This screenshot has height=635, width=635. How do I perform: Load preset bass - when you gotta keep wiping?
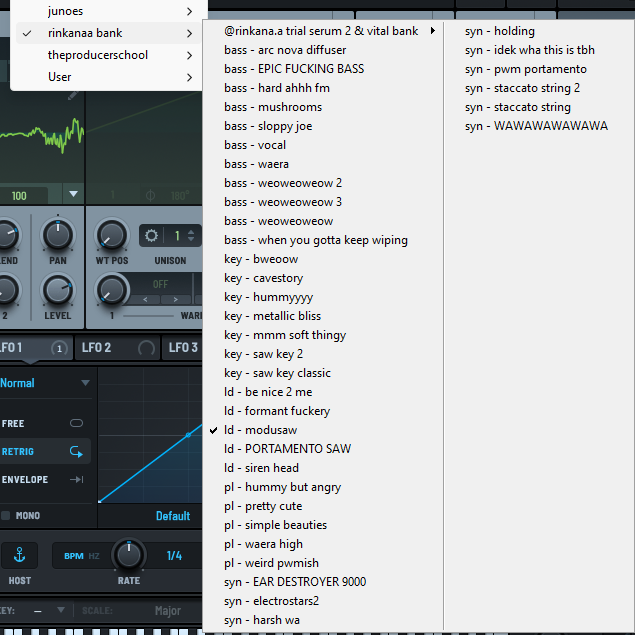pyautogui.click(x=323, y=240)
